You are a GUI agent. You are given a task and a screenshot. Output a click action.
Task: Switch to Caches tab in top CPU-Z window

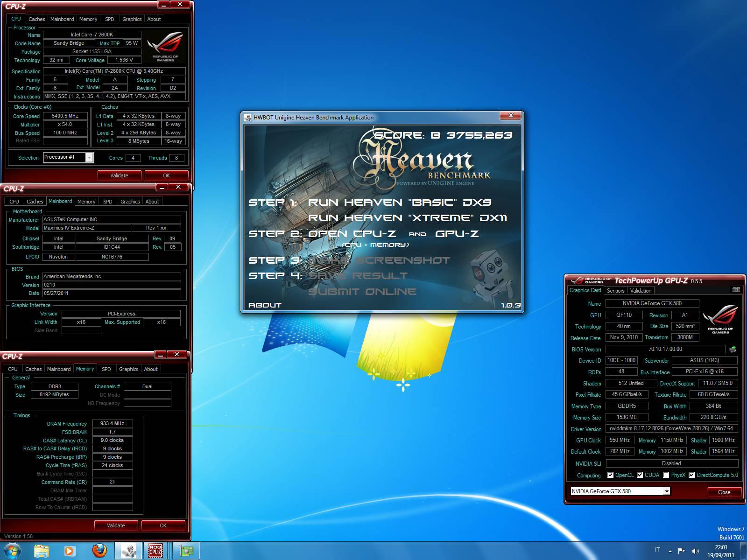coord(36,19)
